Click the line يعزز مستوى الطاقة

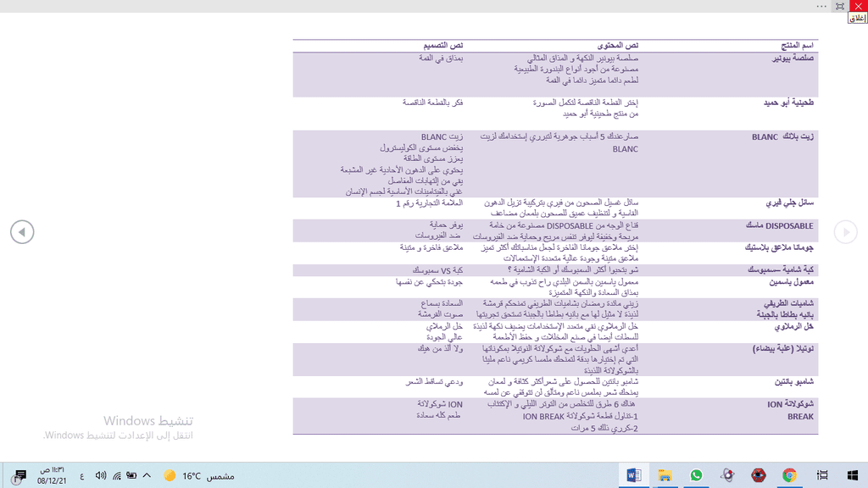click(433, 158)
